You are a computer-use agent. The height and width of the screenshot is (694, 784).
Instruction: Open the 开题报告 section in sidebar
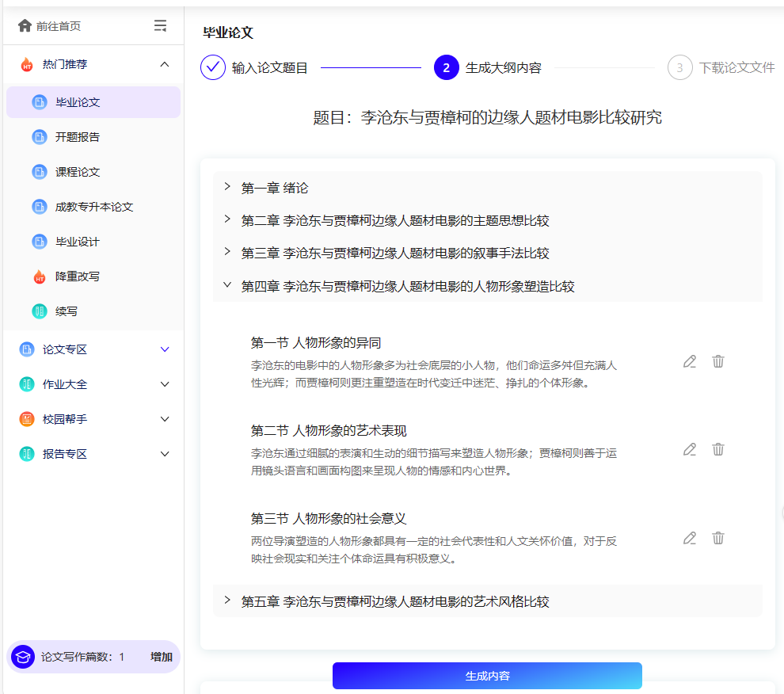(40, 136)
